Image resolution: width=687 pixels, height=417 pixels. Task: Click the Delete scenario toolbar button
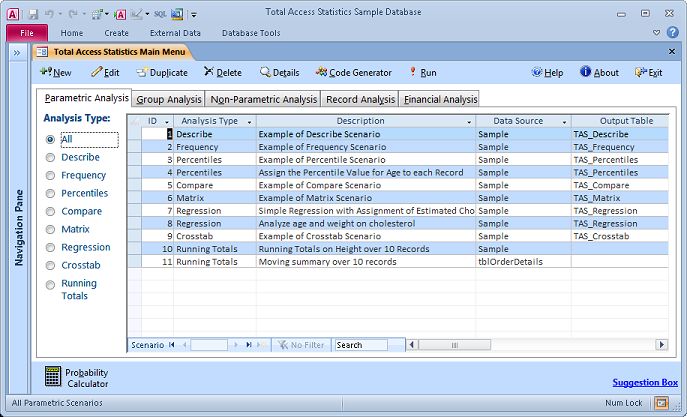point(223,73)
